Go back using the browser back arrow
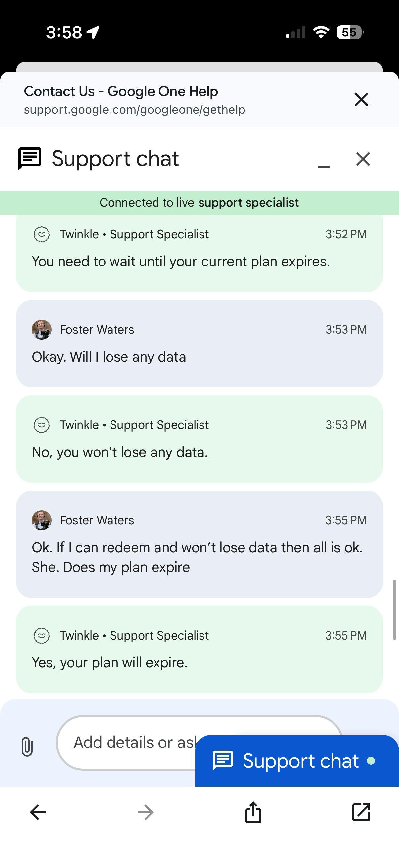 click(38, 812)
